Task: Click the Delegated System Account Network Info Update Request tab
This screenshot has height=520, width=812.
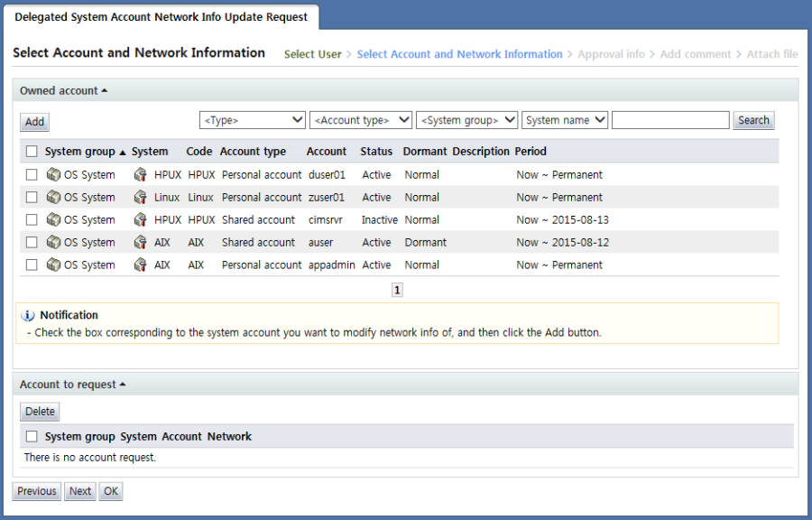Action: [162, 16]
